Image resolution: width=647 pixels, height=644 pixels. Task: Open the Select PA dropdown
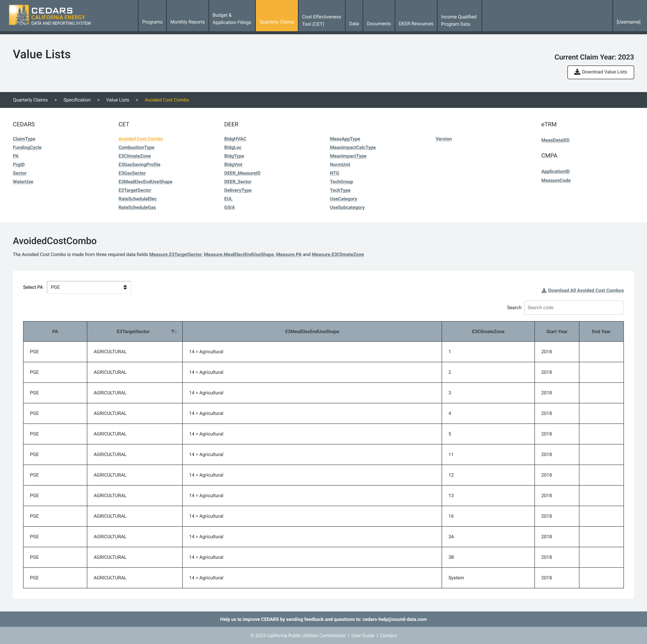89,287
